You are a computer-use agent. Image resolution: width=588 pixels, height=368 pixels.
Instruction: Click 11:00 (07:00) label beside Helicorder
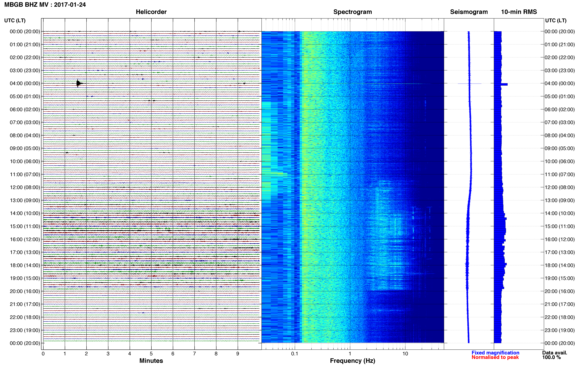(25, 174)
